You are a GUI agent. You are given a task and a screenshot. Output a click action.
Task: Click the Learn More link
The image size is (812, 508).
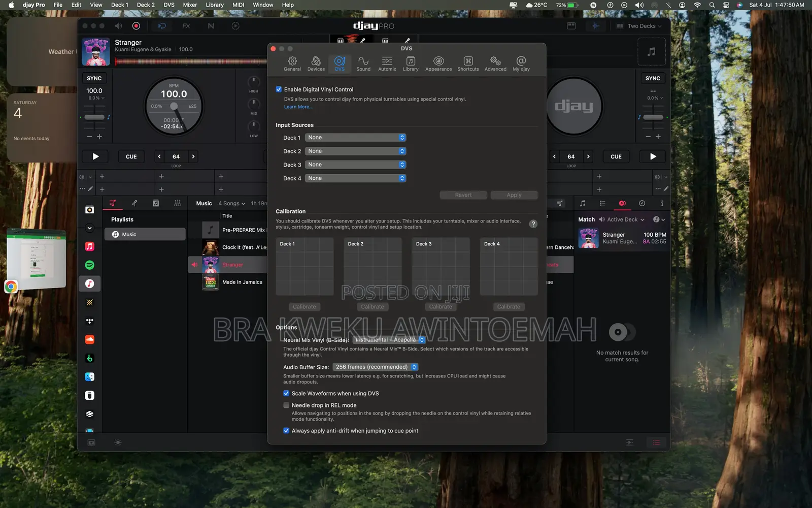tap(298, 107)
